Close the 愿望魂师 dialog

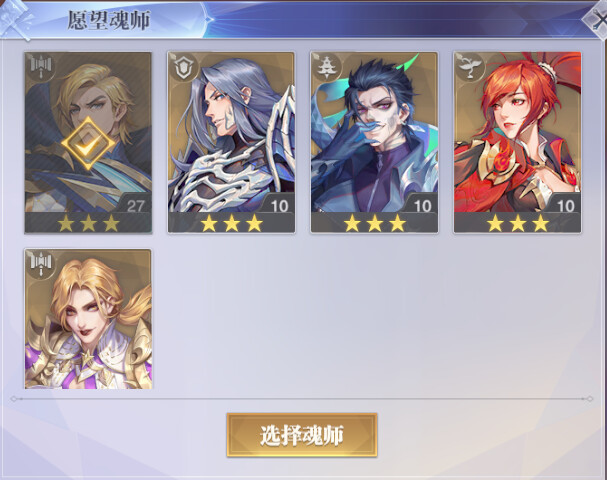597,21
